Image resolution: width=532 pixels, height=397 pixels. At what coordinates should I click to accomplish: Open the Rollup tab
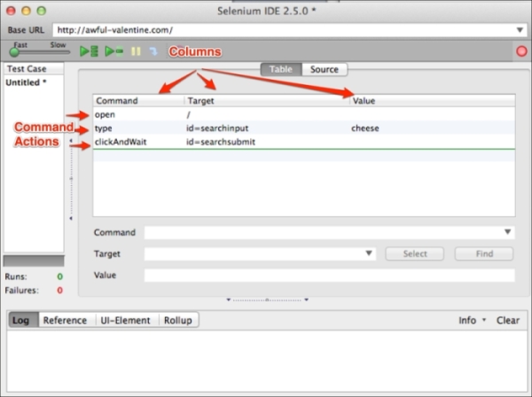(x=178, y=320)
